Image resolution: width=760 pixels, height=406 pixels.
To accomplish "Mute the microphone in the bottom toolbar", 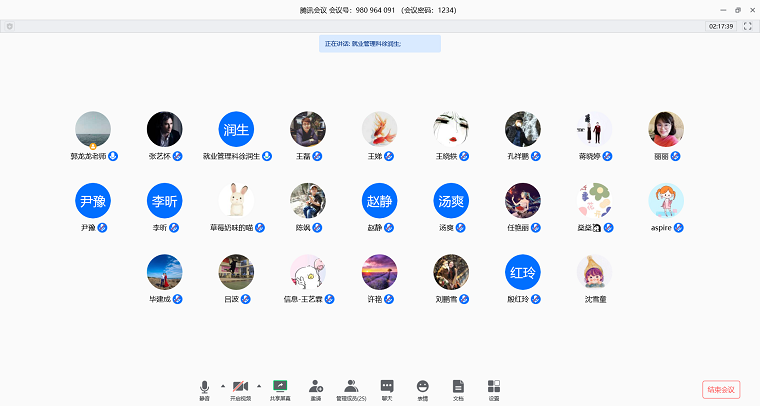I will tap(204, 387).
